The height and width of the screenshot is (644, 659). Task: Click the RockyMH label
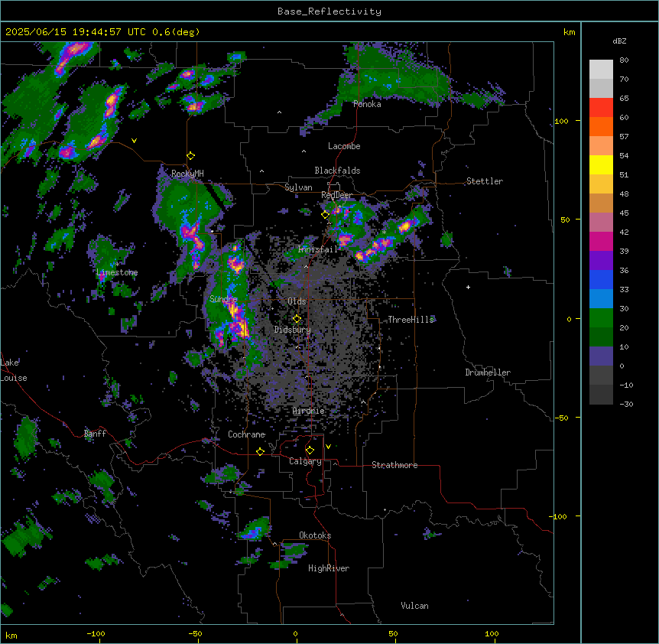tap(187, 174)
